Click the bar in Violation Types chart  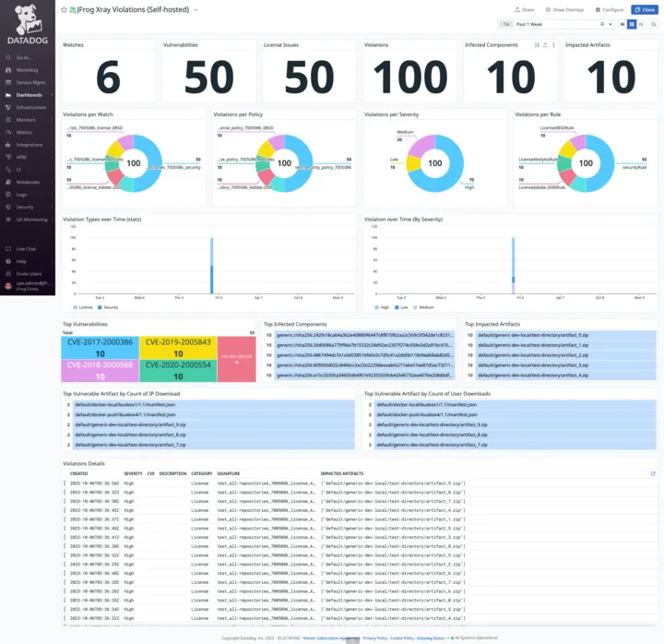point(212,266)
